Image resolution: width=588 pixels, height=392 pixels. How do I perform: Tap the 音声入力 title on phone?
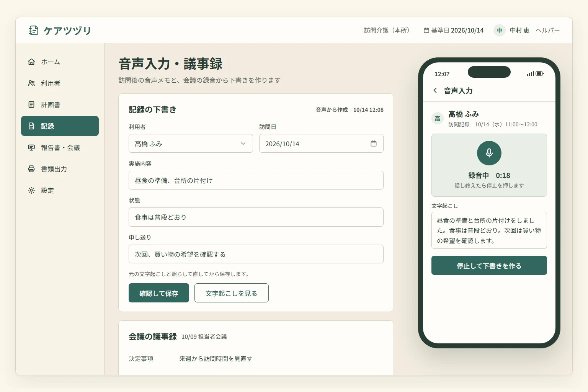pos(458,91)
